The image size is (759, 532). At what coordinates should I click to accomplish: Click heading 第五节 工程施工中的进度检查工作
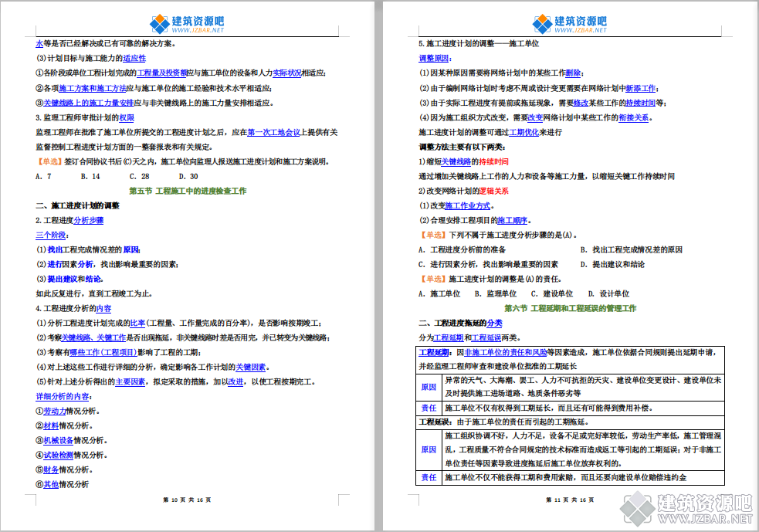pyautogui.click(x=188, y=191)
